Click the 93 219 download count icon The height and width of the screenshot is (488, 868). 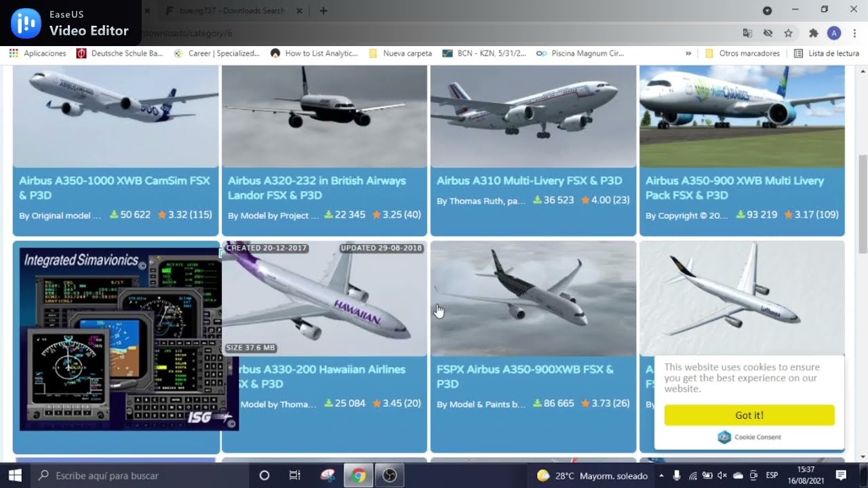coord(741,215)
